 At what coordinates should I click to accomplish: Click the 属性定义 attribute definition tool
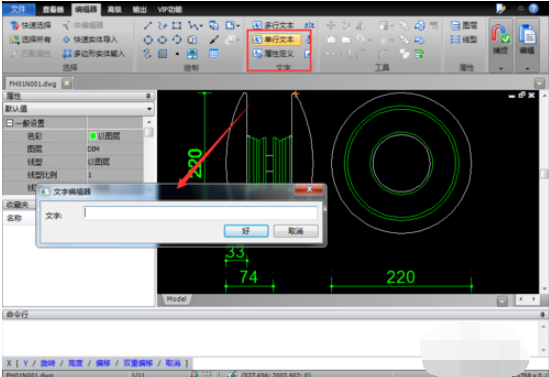coord(273,54)
